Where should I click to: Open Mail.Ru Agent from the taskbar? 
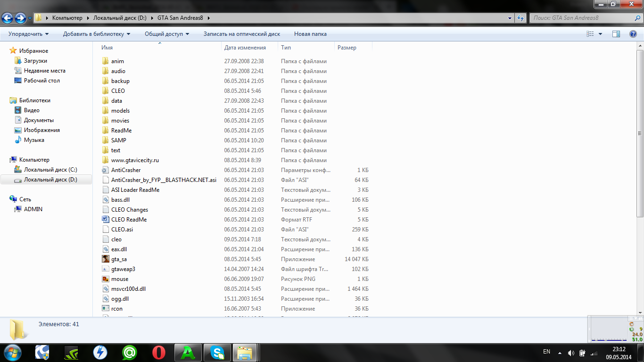coord(130,353)
